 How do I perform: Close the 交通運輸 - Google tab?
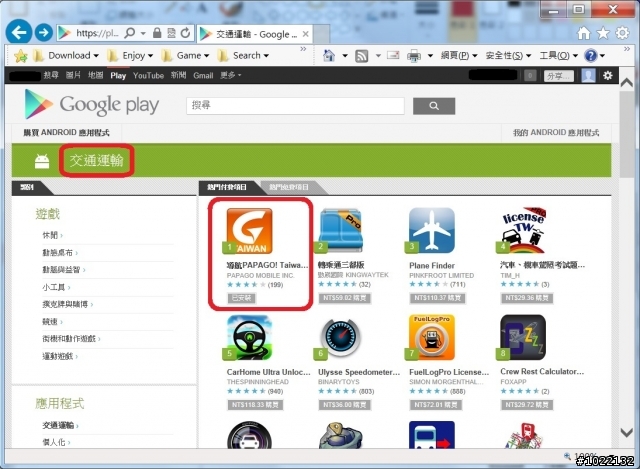coord(305,34)
